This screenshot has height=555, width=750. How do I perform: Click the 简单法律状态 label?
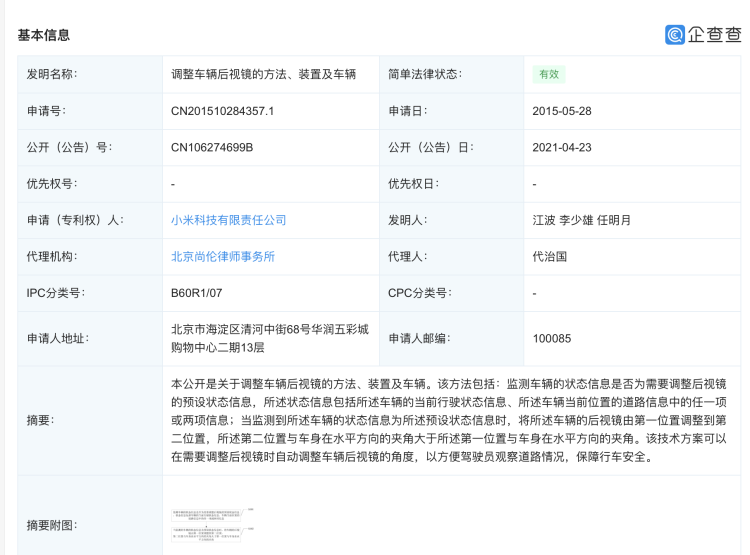point(425,74)
